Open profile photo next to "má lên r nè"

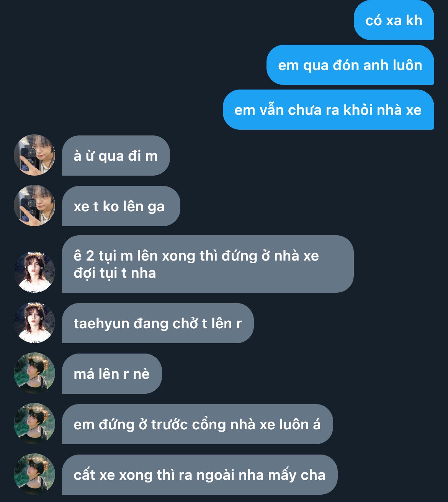tap(34, 373)
